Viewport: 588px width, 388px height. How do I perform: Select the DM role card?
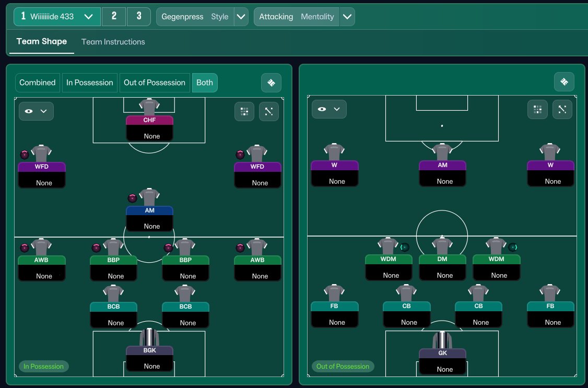tap(442, 267)
